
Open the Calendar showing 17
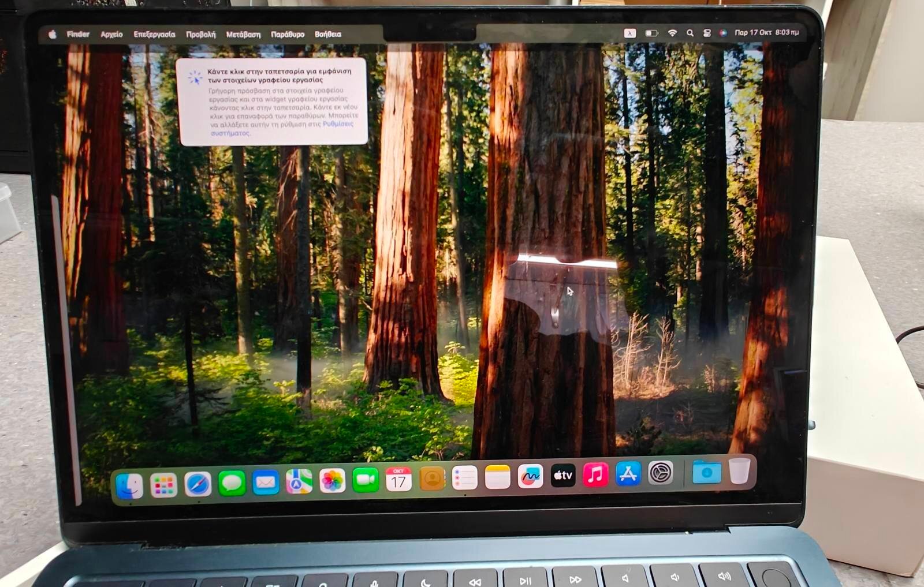point(398,479)
